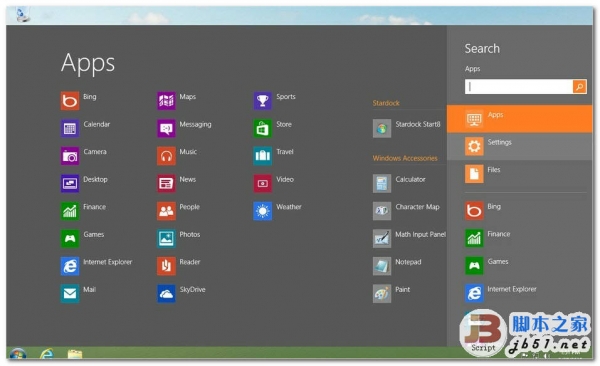Viewport: 600px width, 366px height.
Task: Launch the Maps app icon
Action: (166, 101)
